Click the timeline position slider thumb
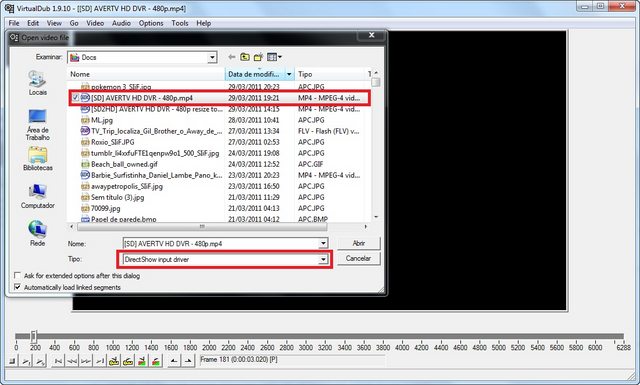Screen dimensions: 640x385 coord(34,336)
